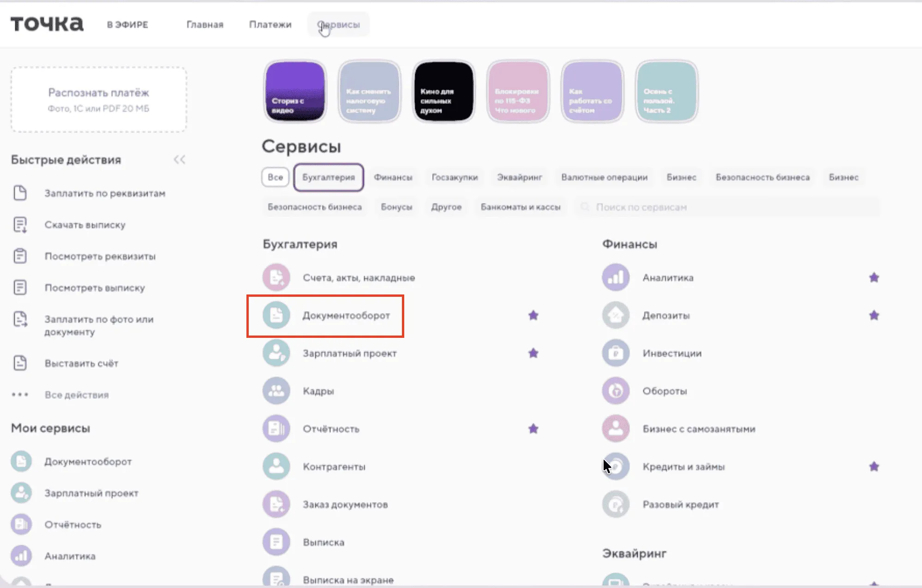
Task: Select the Финансы category filter
Action: [393, 178]
